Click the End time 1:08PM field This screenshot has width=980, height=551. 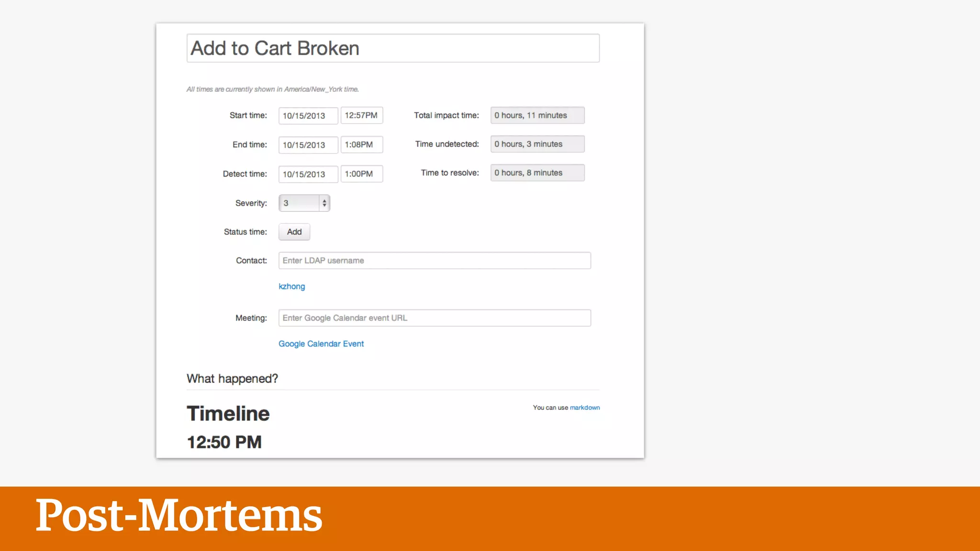tap(361, 145)
